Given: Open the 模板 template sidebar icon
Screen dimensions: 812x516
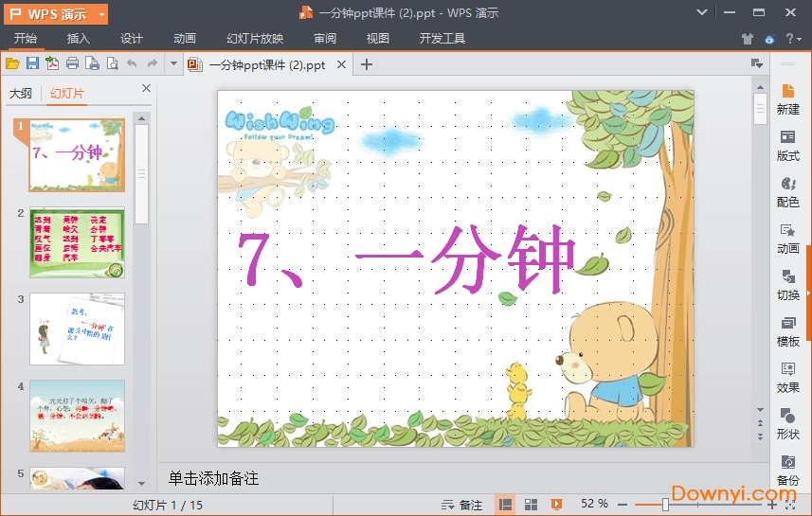Looking at the screenshot, I should (x=787, y=331).
